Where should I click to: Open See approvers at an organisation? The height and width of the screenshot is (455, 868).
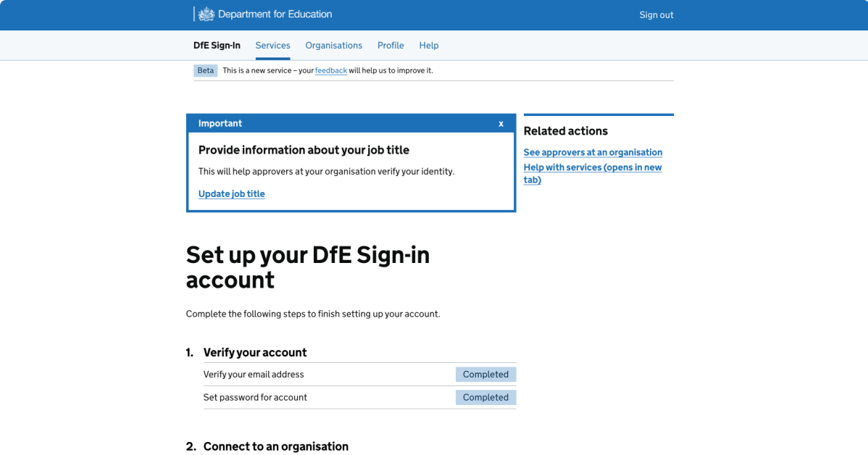593,152
